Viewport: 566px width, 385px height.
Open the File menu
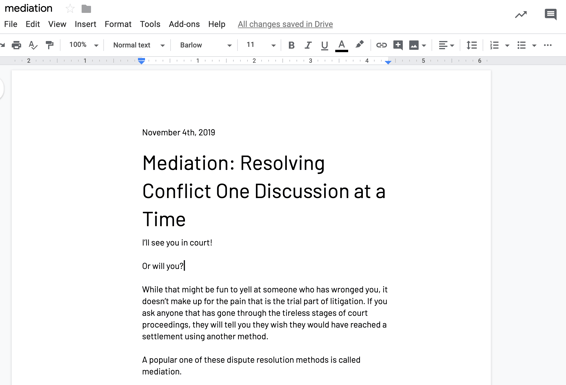pos(10,24)
